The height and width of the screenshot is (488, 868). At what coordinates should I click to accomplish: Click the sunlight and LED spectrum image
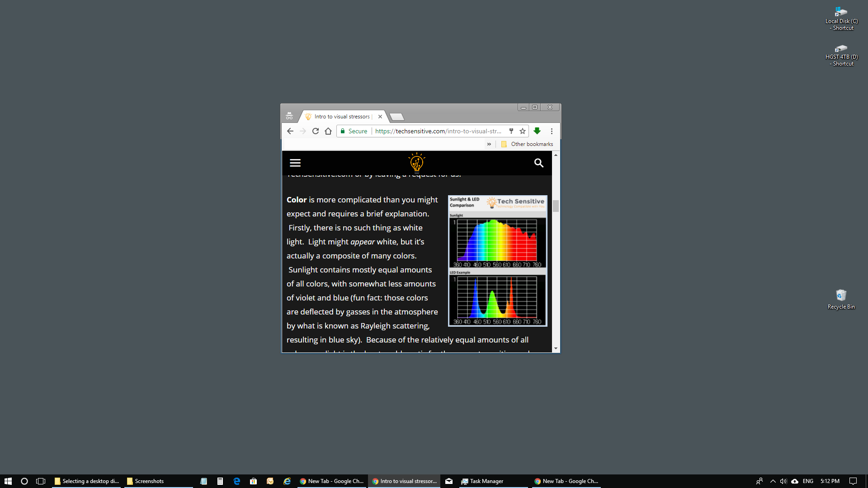[x=497, y=261]
